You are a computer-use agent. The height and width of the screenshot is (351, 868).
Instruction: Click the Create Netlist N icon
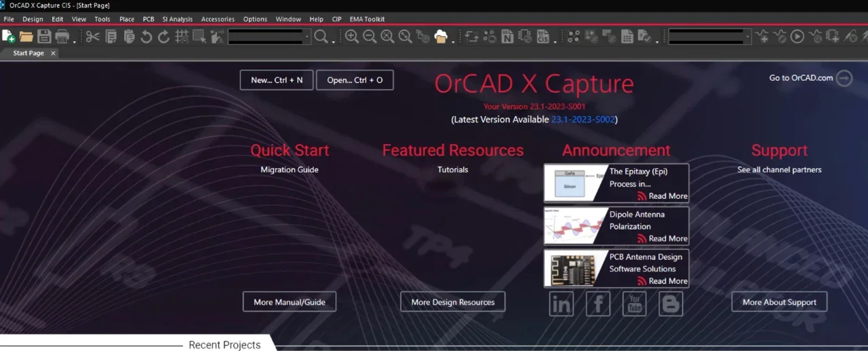[507, 37]
